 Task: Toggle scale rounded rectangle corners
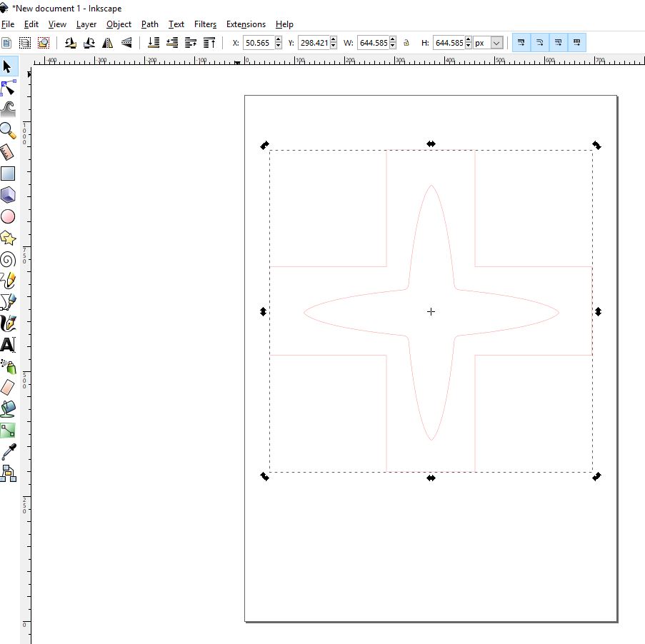(x=540, y=42)
